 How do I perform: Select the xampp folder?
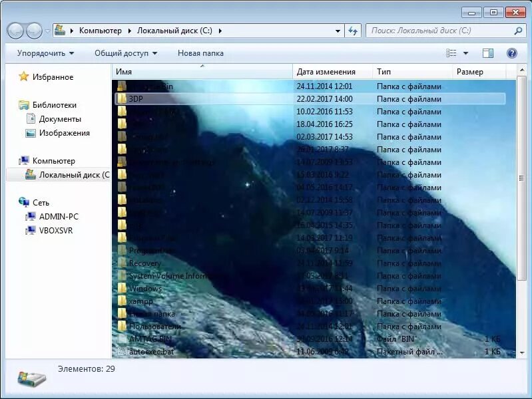140,301
